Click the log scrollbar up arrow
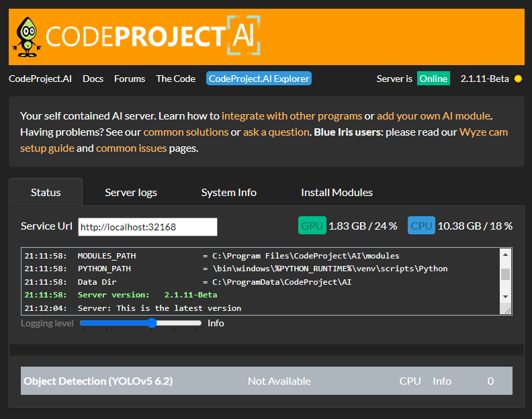This screenshot has height=419, width=532. click(x=506, y=254)
